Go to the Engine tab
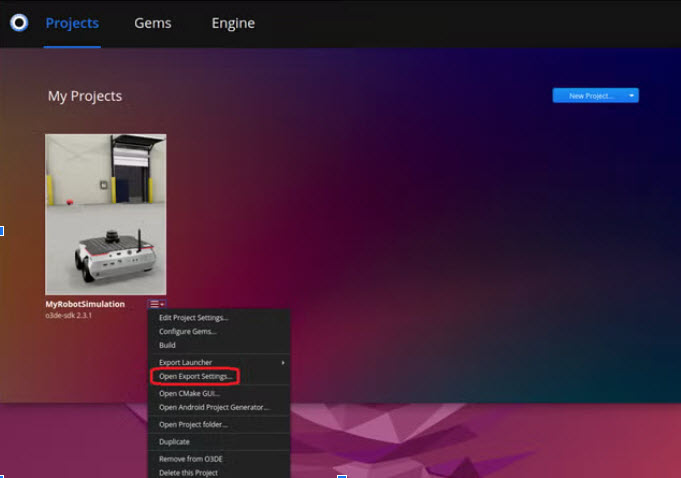681x478 pixels. [x=233, y=23]
